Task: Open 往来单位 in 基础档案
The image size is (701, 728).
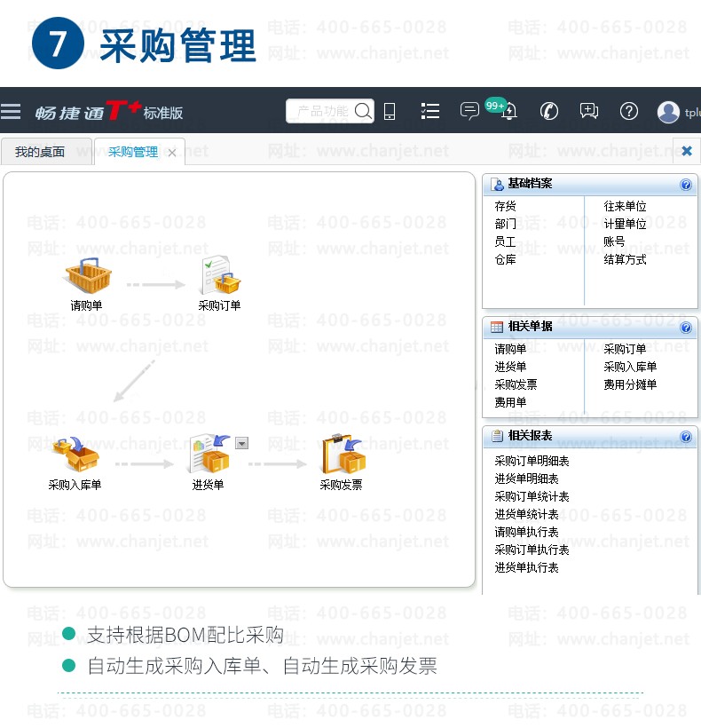Action: [x=625, y=206]
